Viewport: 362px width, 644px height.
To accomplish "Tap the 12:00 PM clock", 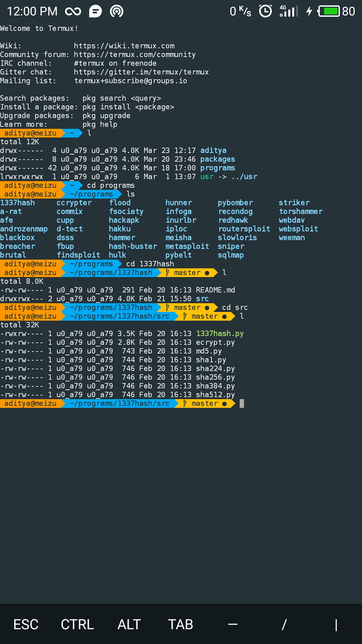I will [x=32, y=11].
